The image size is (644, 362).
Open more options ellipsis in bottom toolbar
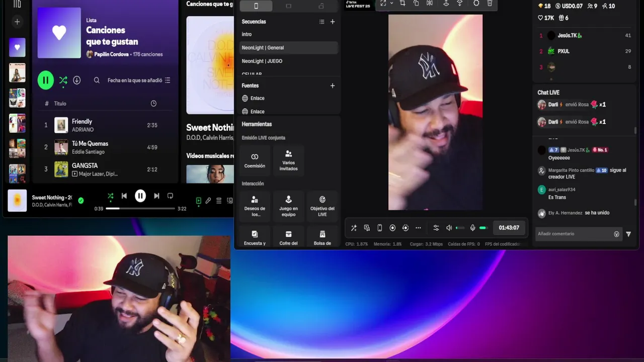418,228
